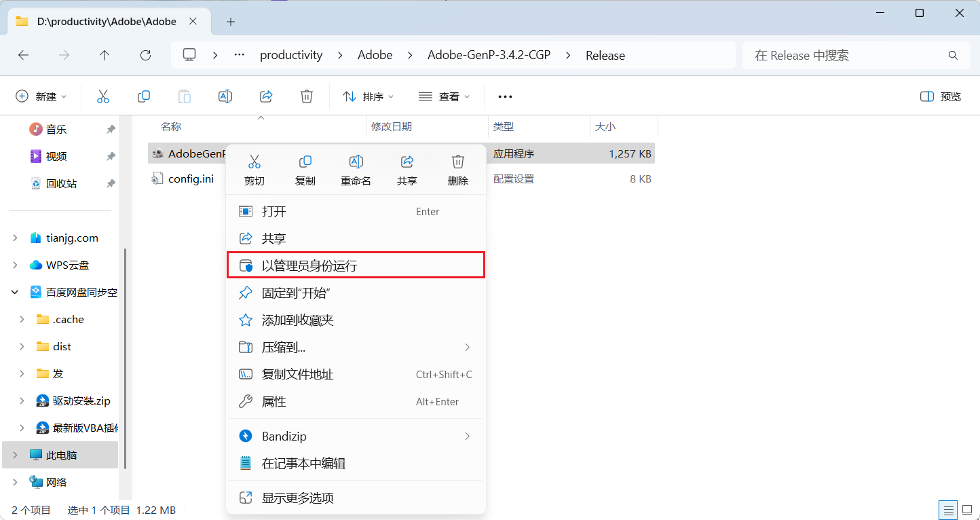This screenshot has height=520, width=980.
Task: Open the toolbar three-dot more menu
Action: (505, 96)
